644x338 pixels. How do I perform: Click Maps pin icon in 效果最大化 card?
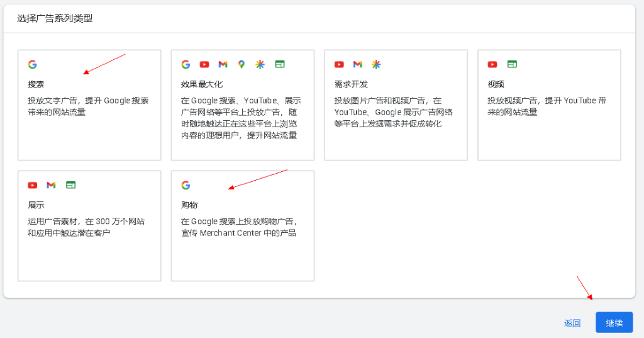pyautogui.click(x=241, y=64)
